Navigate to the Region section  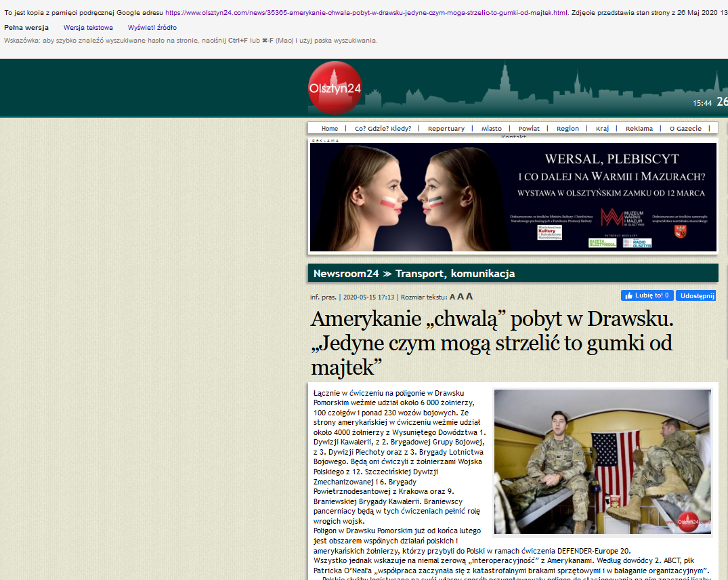point(568,129)
